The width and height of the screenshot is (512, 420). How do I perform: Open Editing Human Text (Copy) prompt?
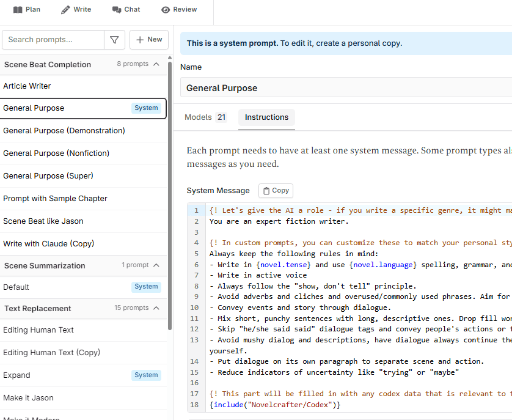click(83, 353)
